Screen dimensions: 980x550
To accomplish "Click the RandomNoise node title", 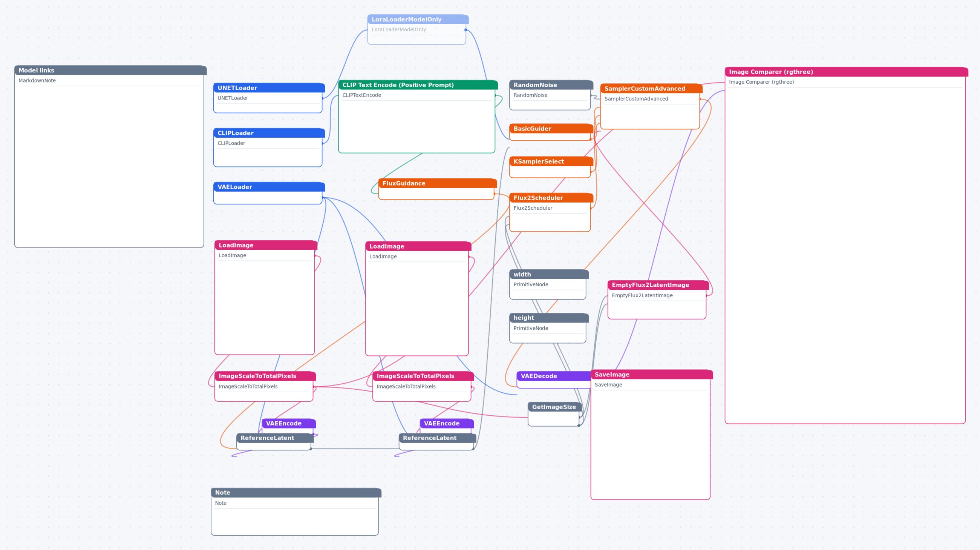I will click(535, 85).
